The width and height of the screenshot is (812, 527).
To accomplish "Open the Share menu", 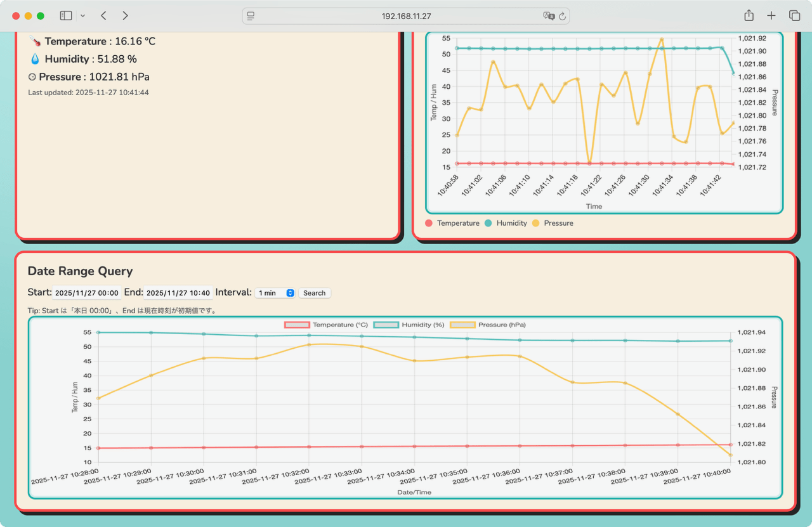I will tap(749, 16).
